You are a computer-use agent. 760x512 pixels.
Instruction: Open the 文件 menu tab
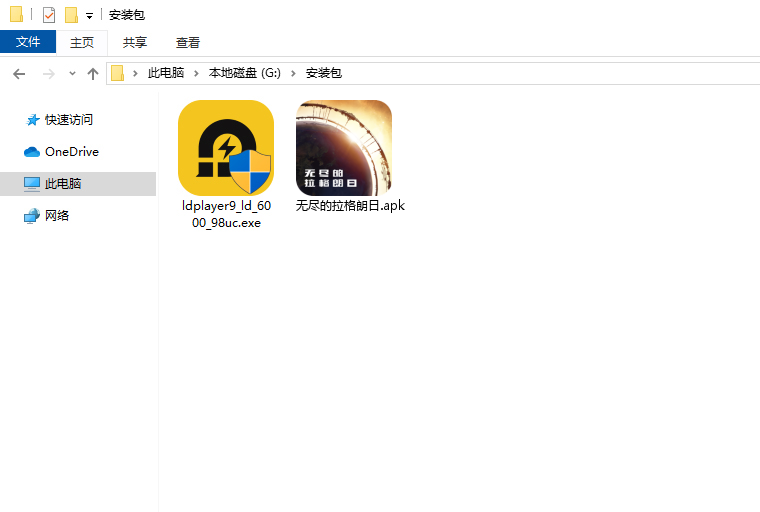click(x=28, y=42)
